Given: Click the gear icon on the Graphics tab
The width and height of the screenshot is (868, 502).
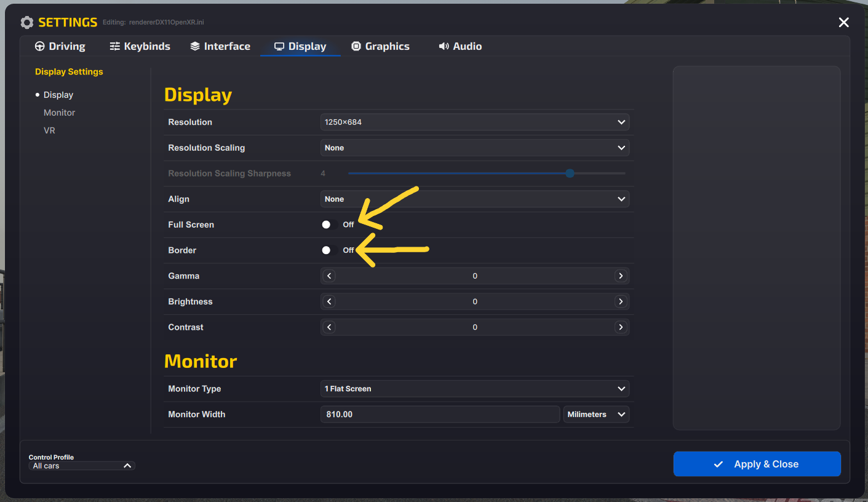Looking at the screenshot, I should [356, 46].
